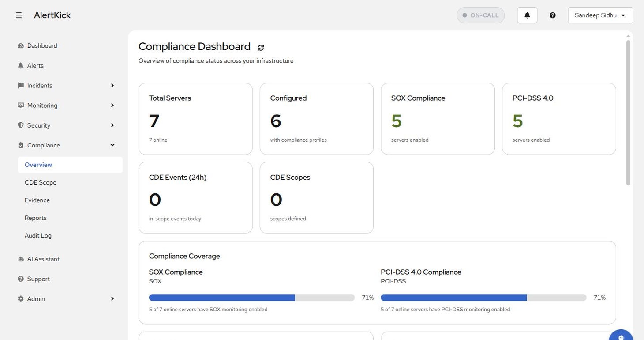Select the Overview compliance page
Screen dimensions: 644x340
70,165
